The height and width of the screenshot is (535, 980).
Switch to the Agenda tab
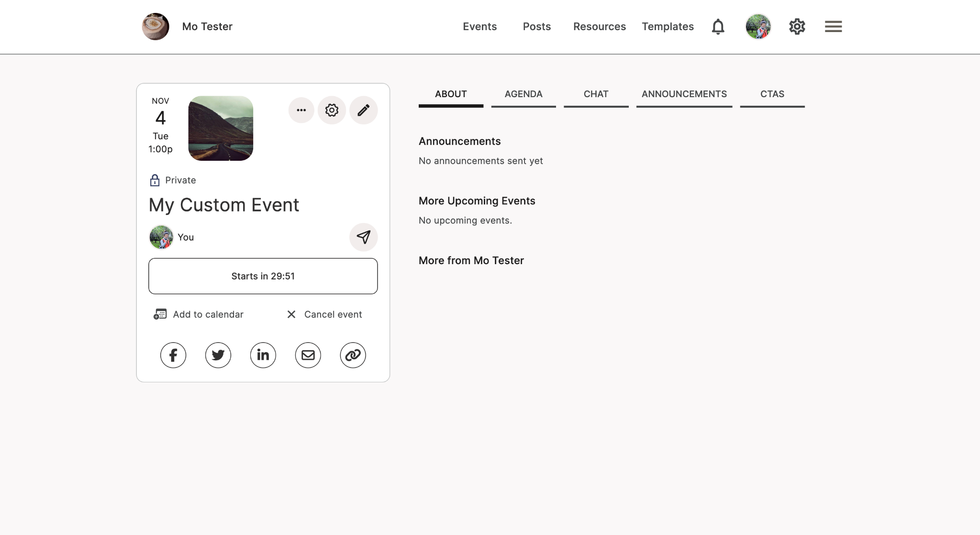point(523,94)
